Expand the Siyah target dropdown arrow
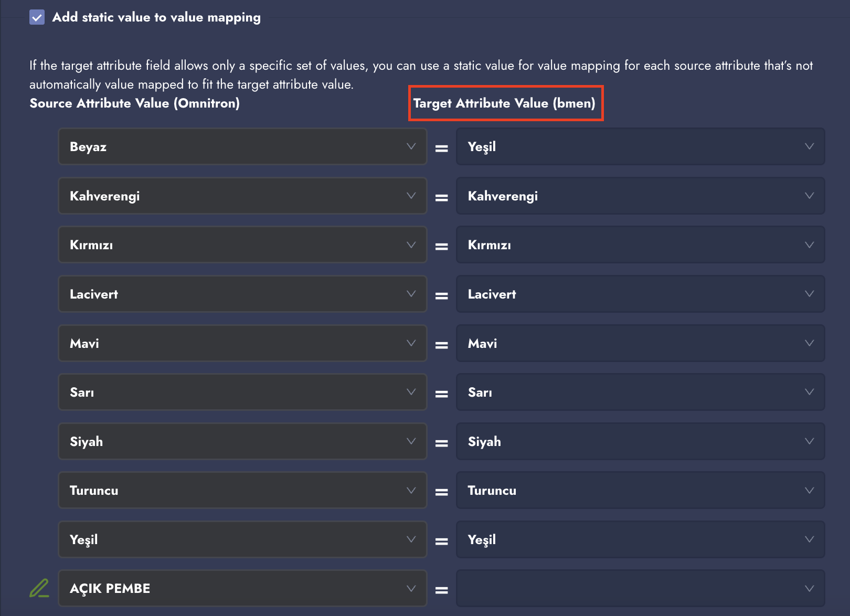This screenshot has width=850, height=616. [809, 441]
